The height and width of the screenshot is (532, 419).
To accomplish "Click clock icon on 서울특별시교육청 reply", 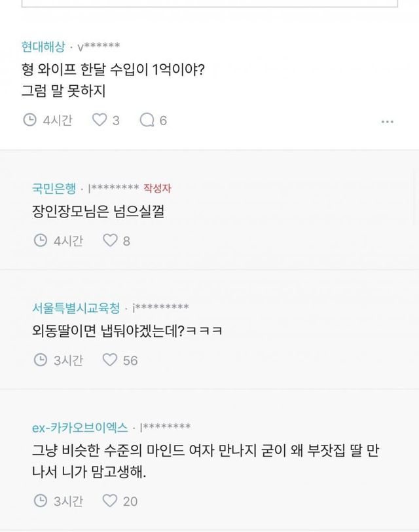I will click(x=41, y=360).
